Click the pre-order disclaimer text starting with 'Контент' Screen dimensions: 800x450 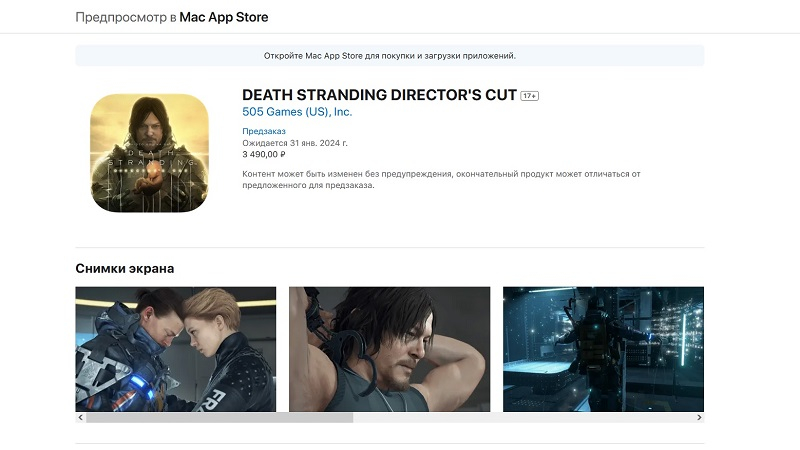[440, 179]
